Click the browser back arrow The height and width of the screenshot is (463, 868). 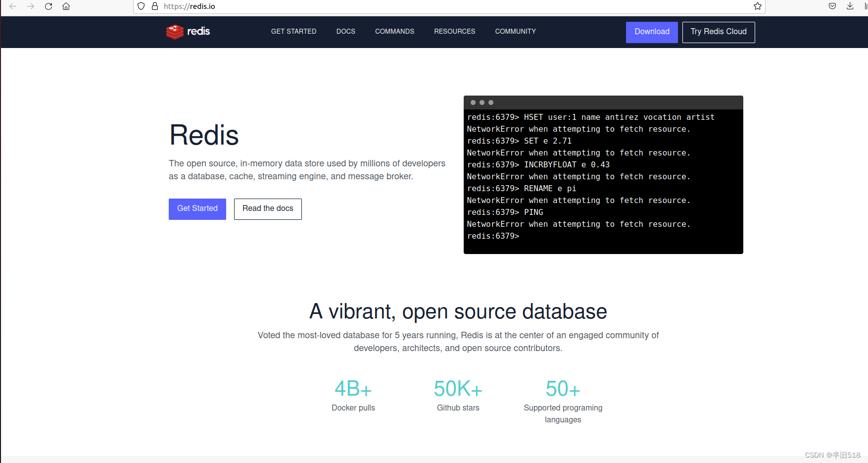pyautogui.click(x=13, y=6)
